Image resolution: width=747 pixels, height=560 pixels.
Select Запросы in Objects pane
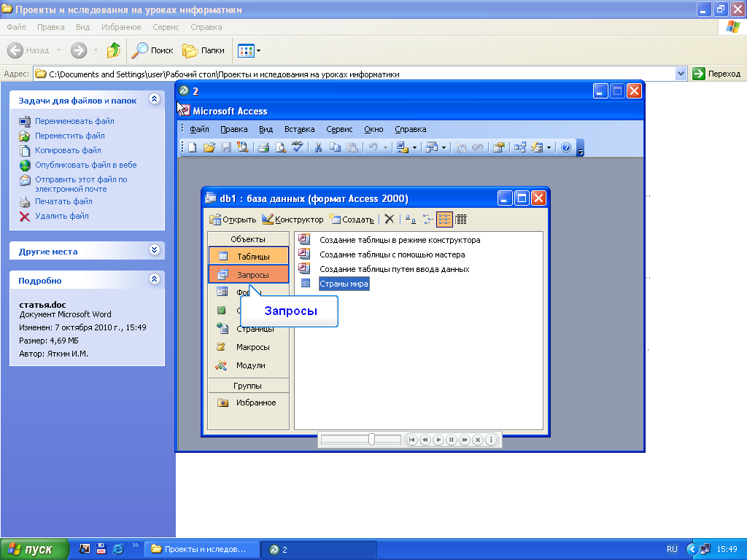pyautogui.click(x=249, y=275)
